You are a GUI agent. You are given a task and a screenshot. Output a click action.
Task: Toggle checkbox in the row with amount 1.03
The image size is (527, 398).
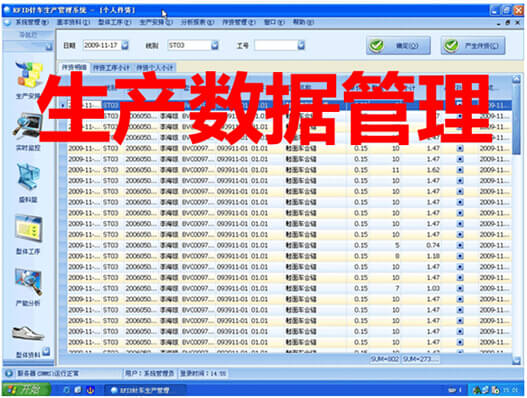tap(460, 288)
